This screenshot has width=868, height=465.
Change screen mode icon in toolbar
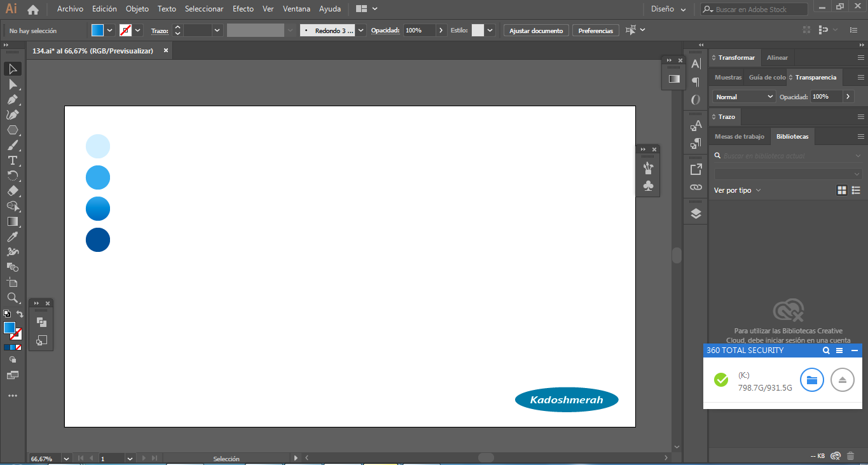click(12, 375)
